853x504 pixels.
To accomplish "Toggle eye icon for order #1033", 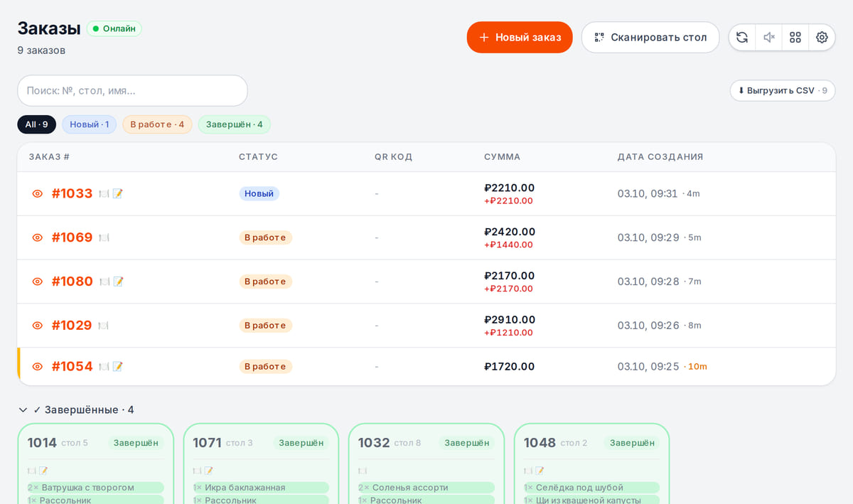I will (38, 193).
